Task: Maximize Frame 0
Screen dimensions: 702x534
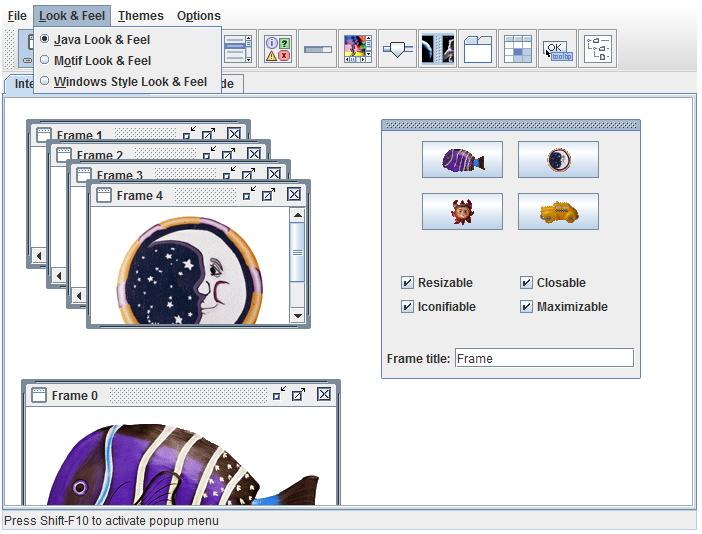Action: tap(299, 394)
